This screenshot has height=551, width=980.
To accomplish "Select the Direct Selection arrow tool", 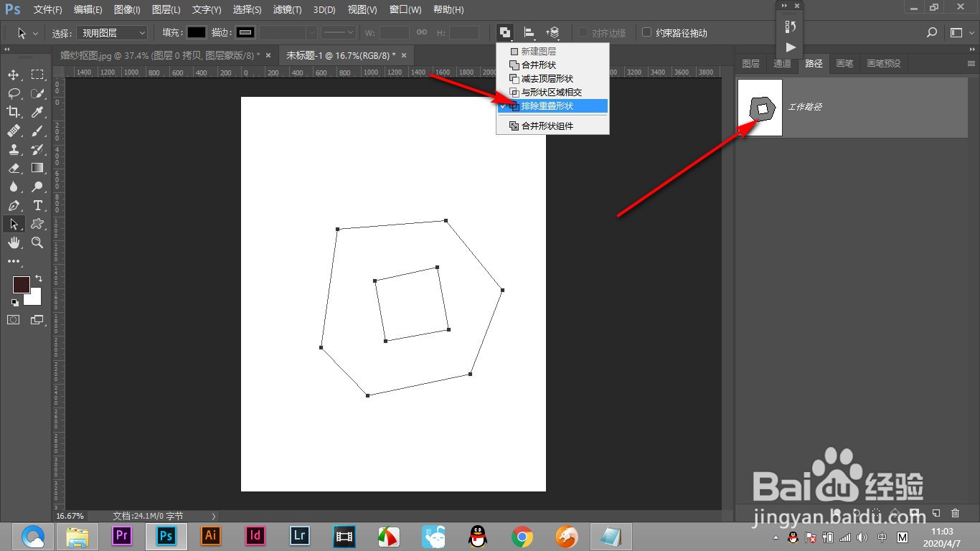I will coord(14,225).
